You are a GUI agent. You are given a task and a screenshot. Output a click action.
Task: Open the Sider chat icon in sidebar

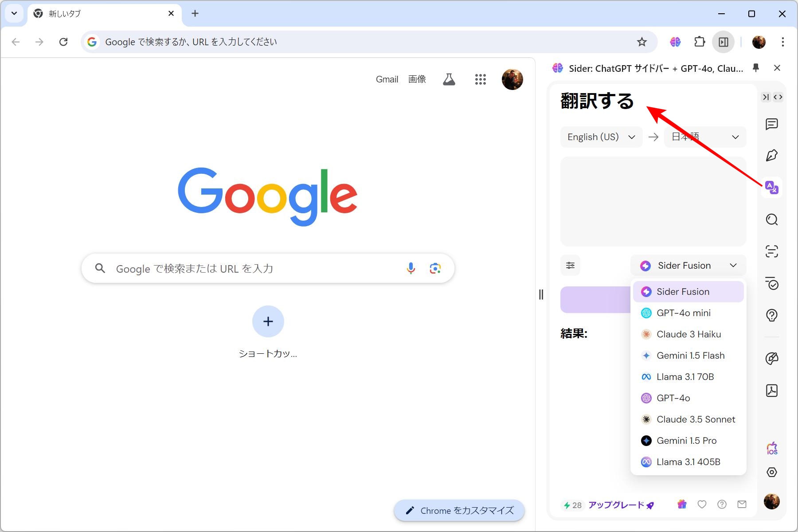point(772,124)
